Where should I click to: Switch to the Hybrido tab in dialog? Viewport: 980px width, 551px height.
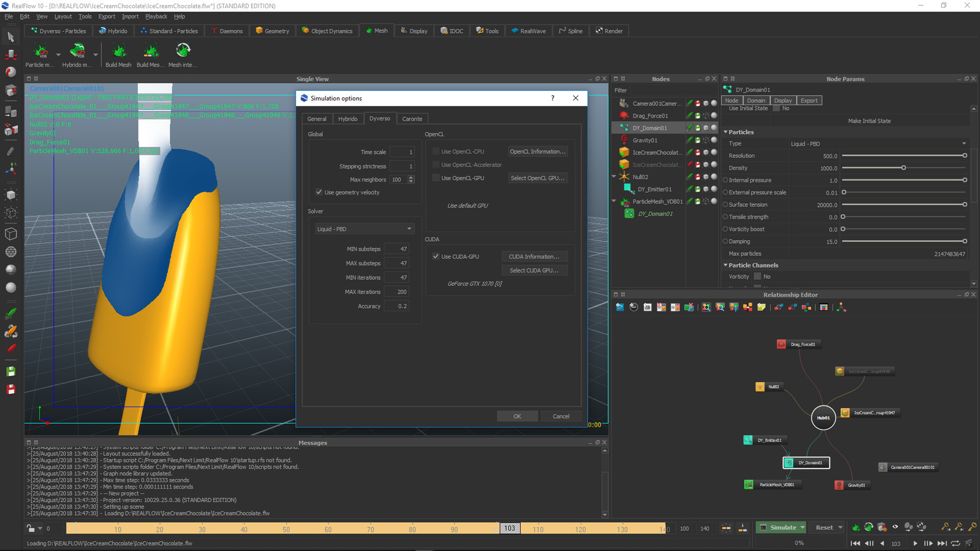[347, 119]
